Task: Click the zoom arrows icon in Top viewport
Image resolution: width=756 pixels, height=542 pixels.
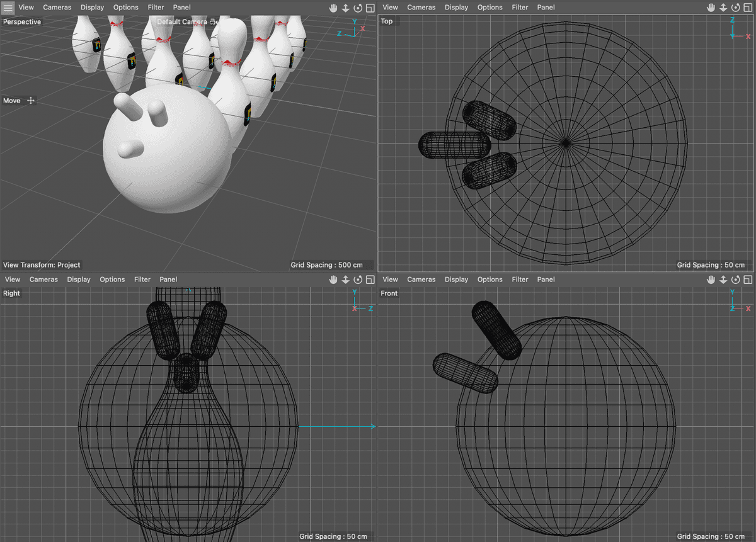Action: coord(724,8)
